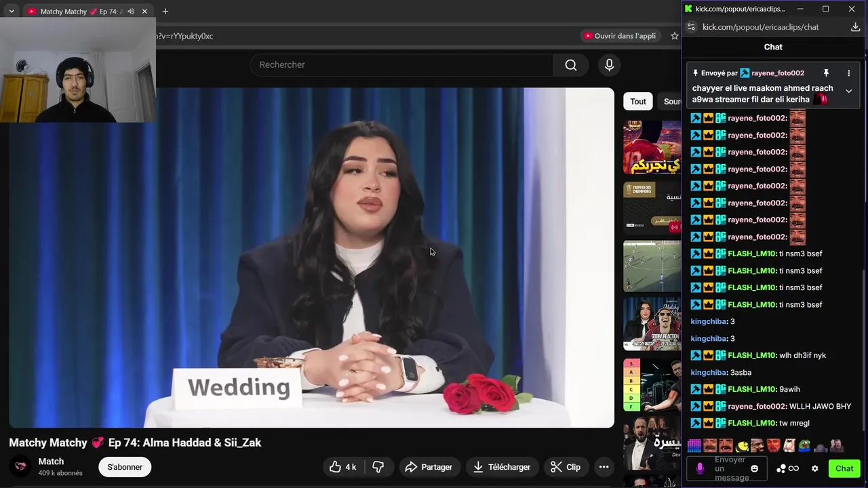Click Ouvrir dans l'appli button

[x=620, y=36]
